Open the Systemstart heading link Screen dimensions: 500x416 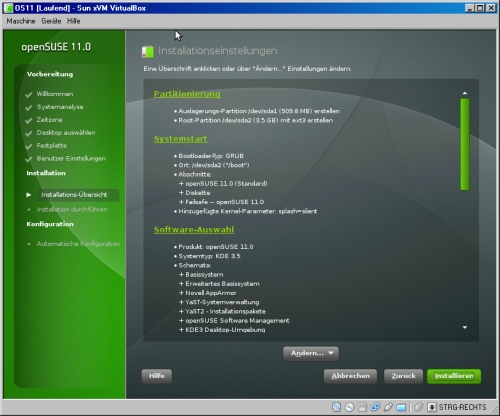[x=181, y=139]
